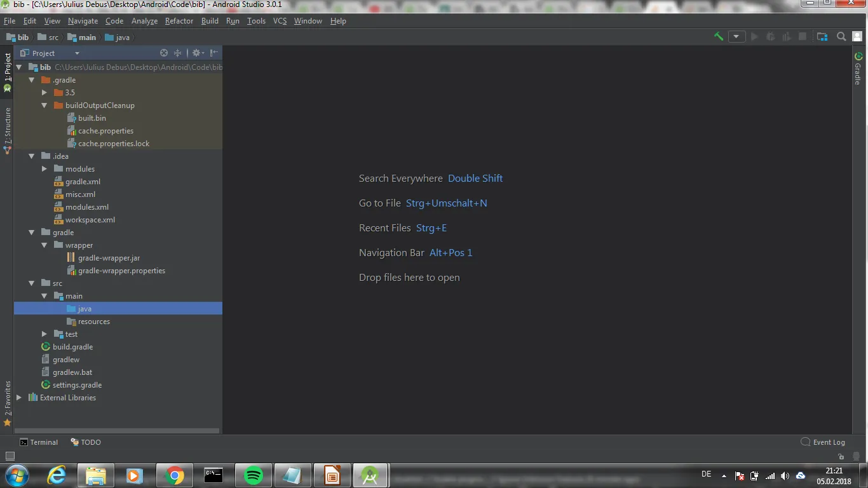Click the tool window quick-access icon bottom-left

(x=10, y=456)
